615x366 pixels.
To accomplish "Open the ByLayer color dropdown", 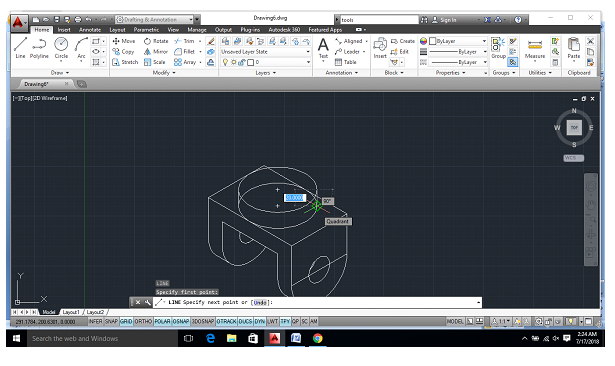I will pyautogui.click(x=458, y=41).
